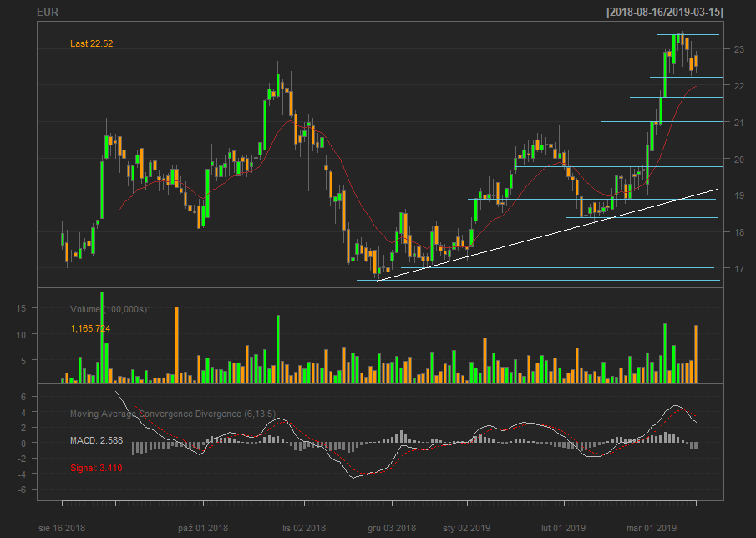756x538 pixels.
Task: Click the volume axis label 5
Action: point(23,359)
